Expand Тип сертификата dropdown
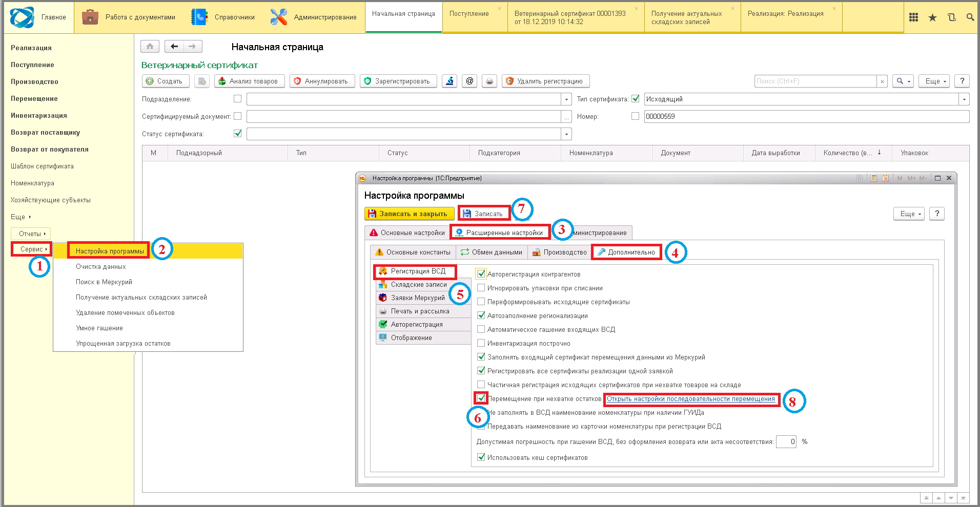Image resolution: width=980 pixels, height=507 pixels. pyautogui.click(x=964, y=99)
